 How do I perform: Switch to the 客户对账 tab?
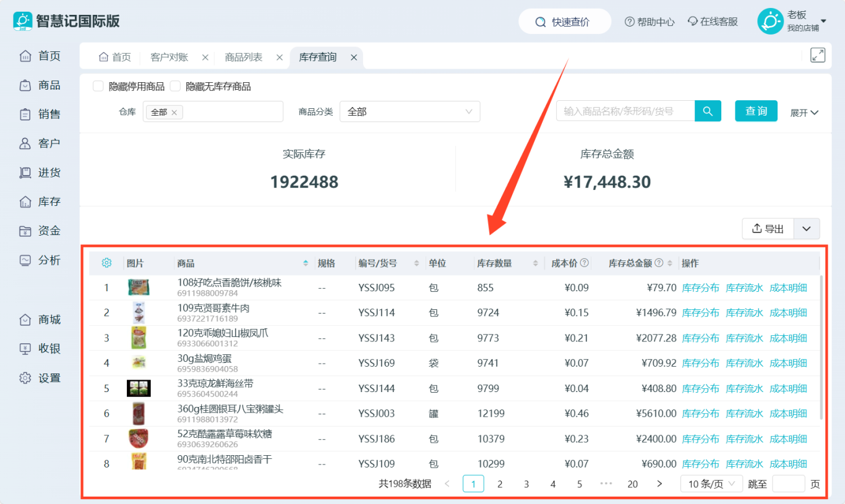pyautogui.click(x=169, y=58)
